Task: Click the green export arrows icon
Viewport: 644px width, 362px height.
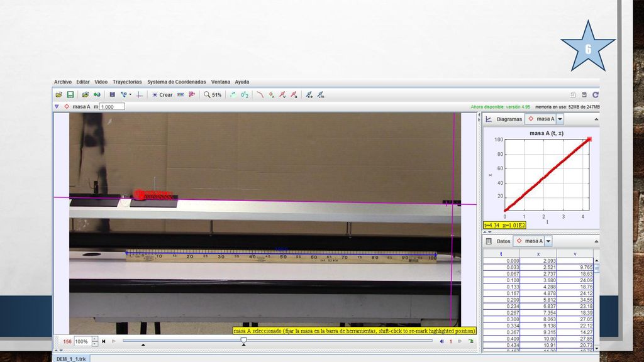Action: (x=97, y=95)
